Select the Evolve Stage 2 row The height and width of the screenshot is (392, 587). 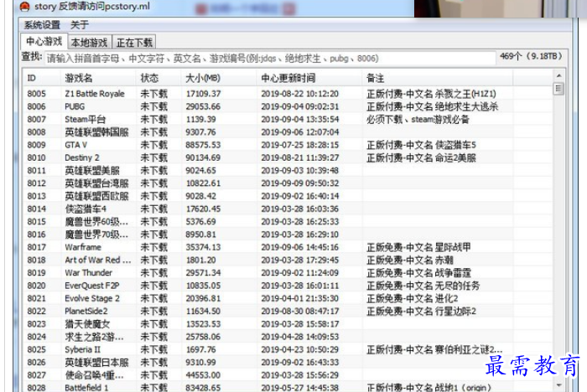288,298
